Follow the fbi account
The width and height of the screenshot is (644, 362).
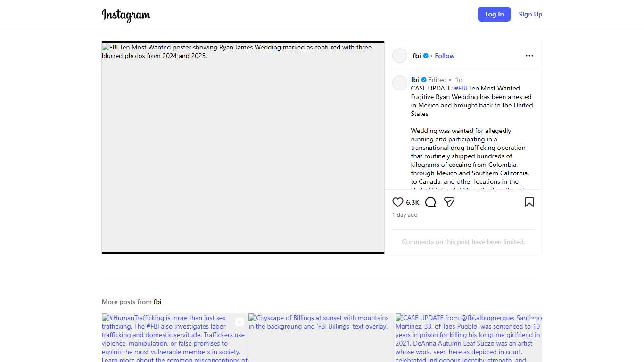click(445, 56)
